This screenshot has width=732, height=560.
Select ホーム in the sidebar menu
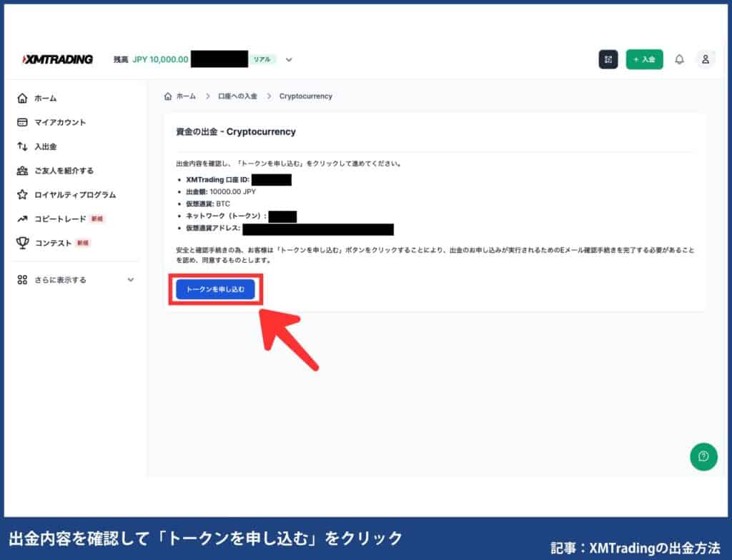click(45, 99)
